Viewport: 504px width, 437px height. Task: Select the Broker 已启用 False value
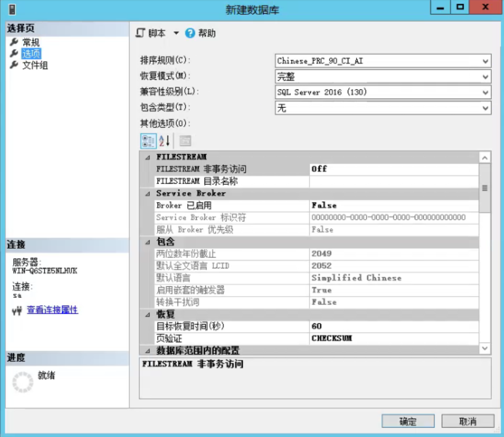coord(394,206)
